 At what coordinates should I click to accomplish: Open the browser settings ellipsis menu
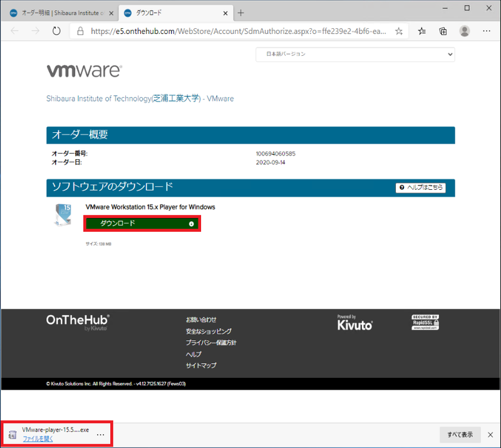487,31
